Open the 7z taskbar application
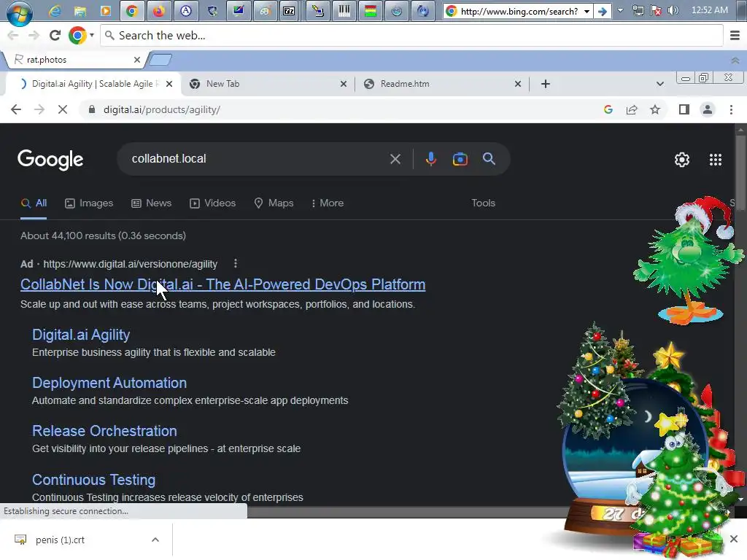The width and height of the screenshot is (747, 560). [289, 11]
